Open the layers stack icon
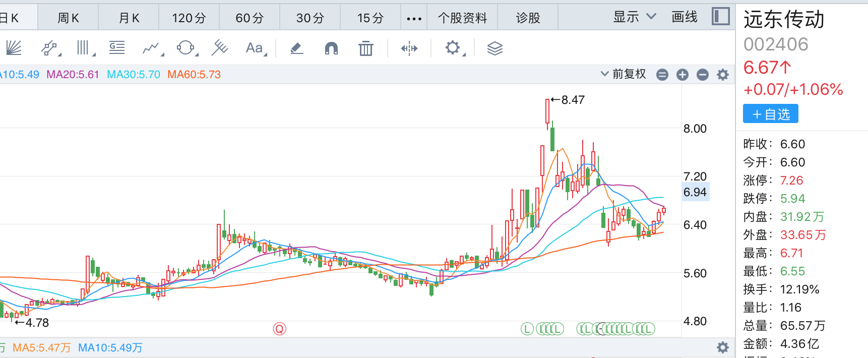 pos(494,48)
